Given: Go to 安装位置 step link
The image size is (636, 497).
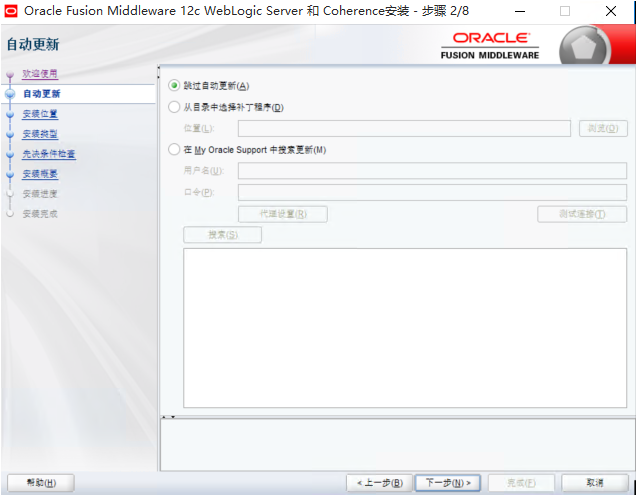Looking at the screenshot, I should pos(40,114).
